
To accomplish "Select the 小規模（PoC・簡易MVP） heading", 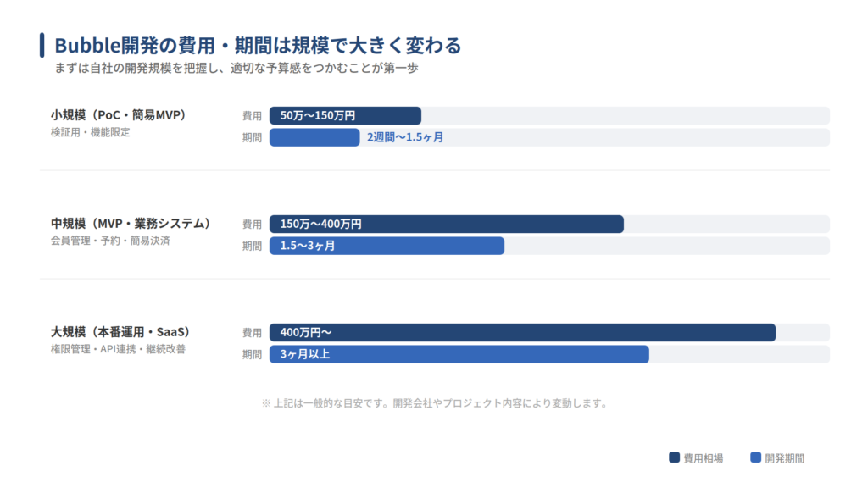I will (118, 114).
